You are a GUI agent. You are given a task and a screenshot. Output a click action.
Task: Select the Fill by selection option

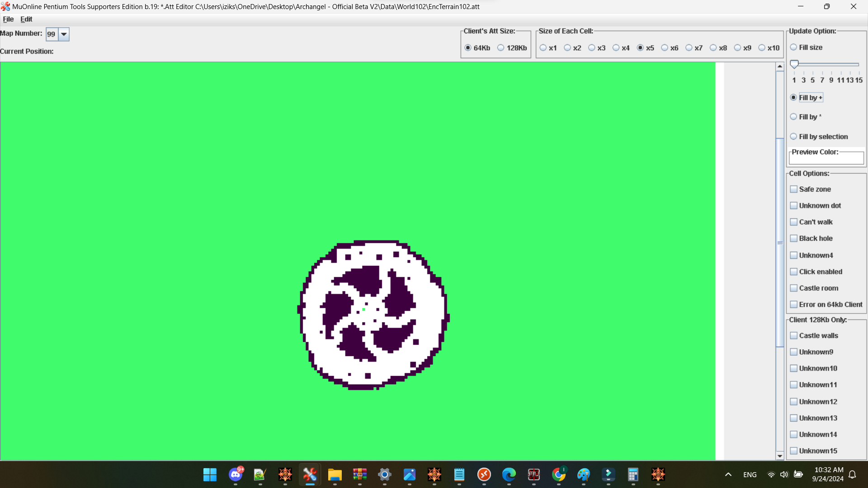point(819,136)
